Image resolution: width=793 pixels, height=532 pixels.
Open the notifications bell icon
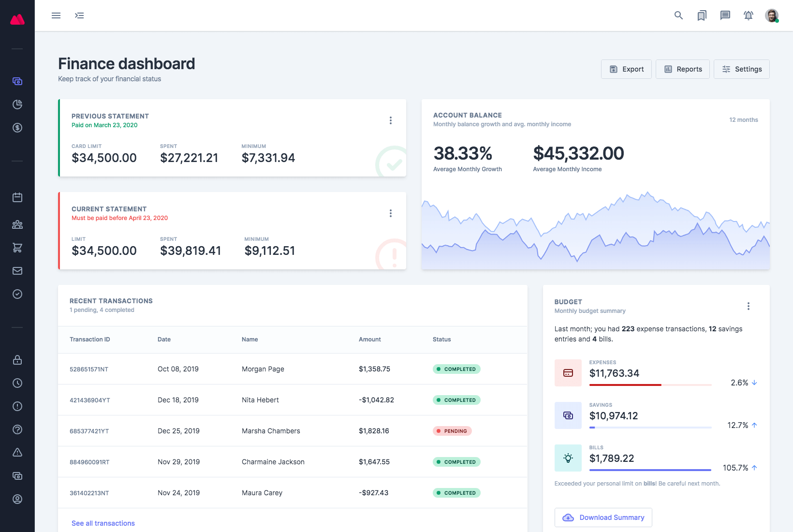[x=748, y=15]
